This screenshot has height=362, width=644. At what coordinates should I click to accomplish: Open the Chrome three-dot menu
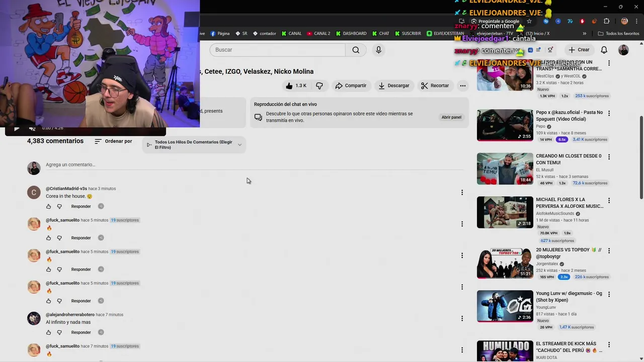tap(636, 21)
